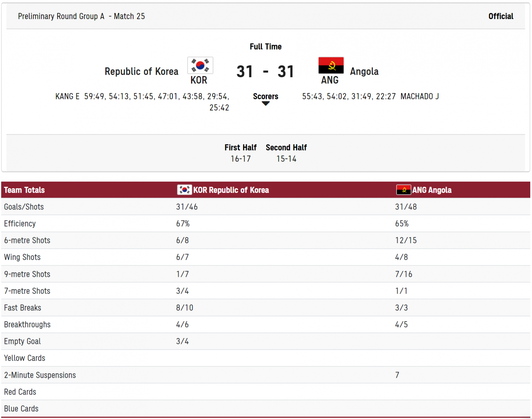Open Republic of Korea team name
532x419 pixels.
pyautogui.click(x=141, y=72)
